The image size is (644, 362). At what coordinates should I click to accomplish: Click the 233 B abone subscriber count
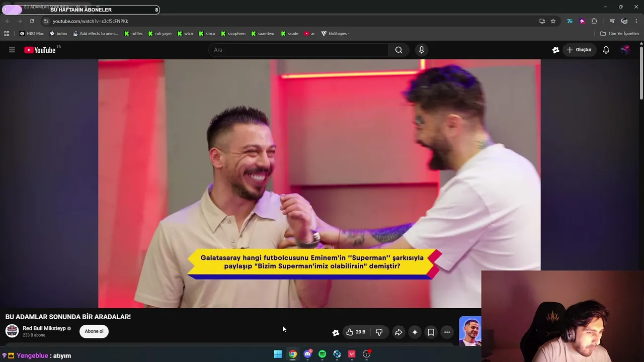coord(34,335)
